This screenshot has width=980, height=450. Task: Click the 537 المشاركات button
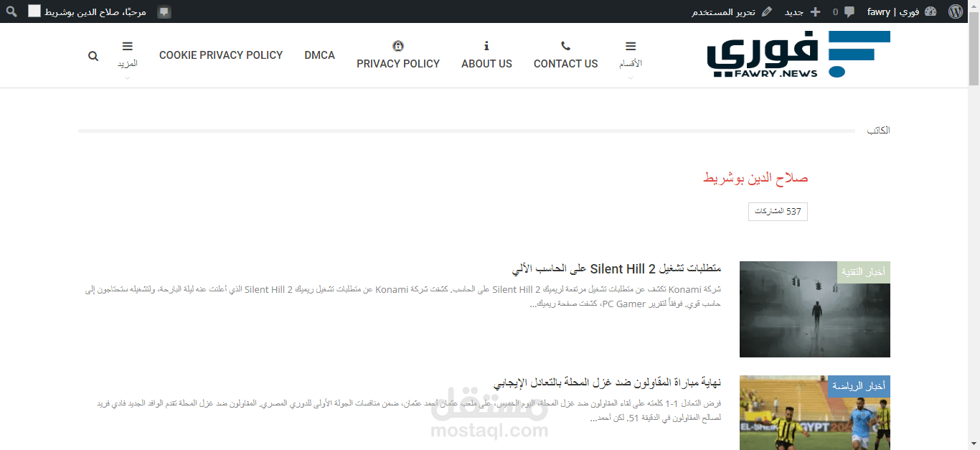coord(778,211)
